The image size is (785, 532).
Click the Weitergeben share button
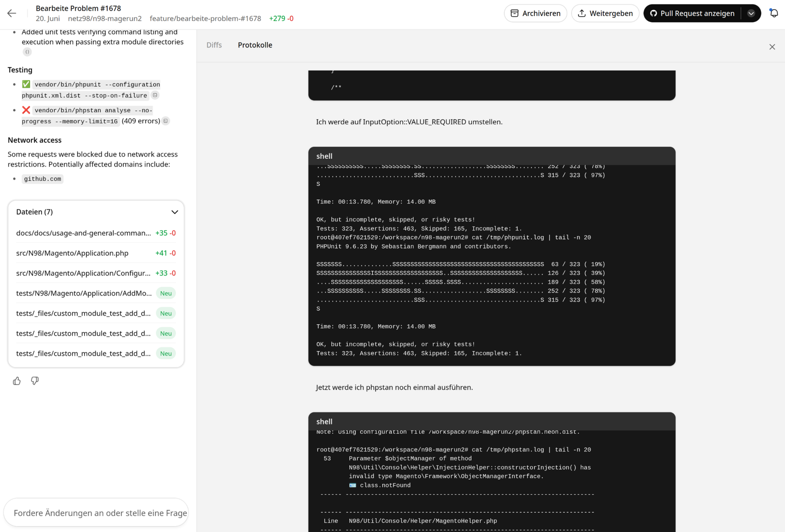pyautogui.click(x=605, y=13)
